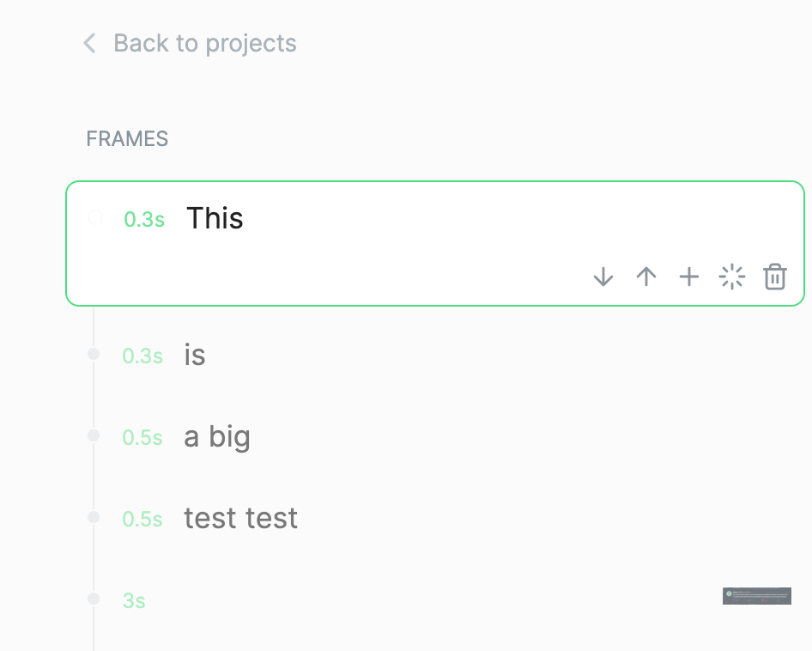
Task: Go back via 'Back to projects' link
Action: 204,43
